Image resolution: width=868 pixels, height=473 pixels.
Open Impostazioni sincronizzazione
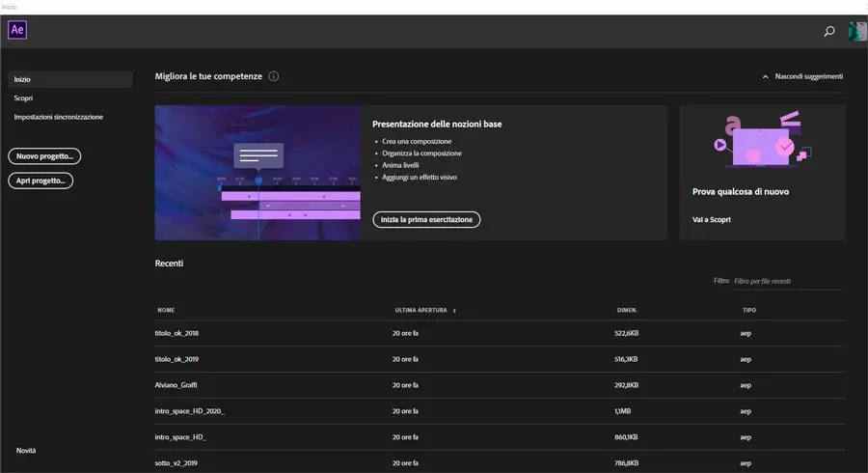click(x=59, y=117)
